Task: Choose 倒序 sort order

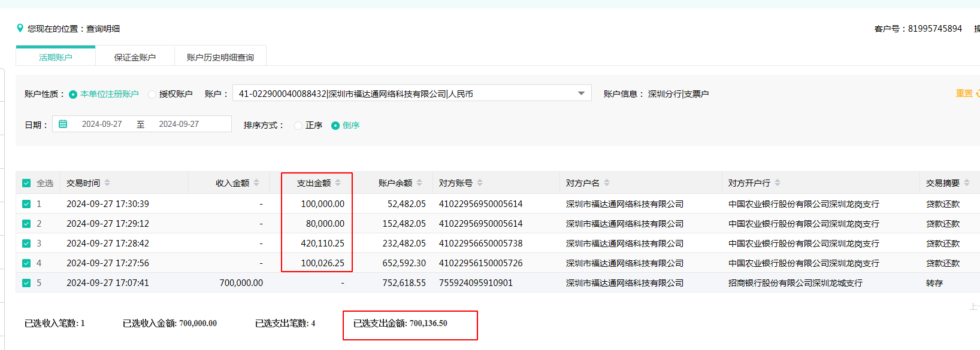Action: point(335,126)
